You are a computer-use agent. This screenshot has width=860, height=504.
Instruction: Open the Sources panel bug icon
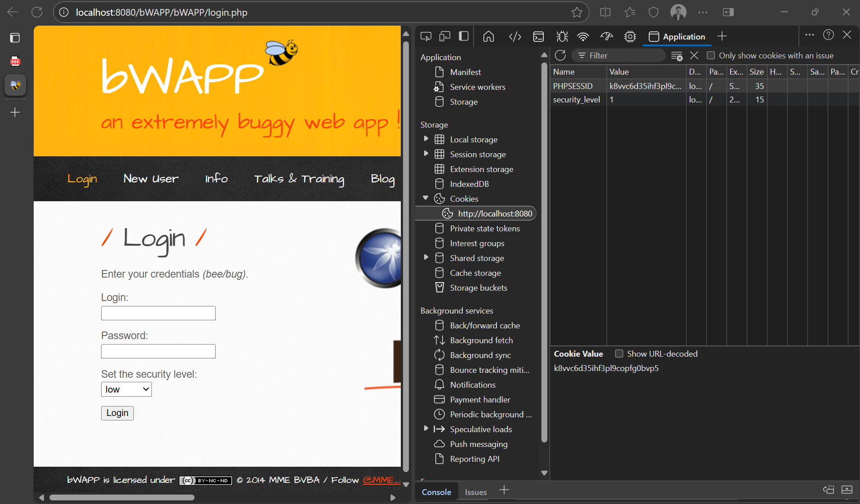[562, 36]
